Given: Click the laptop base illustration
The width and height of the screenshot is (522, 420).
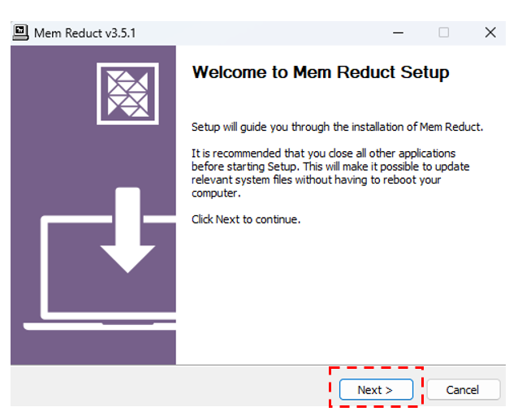Looking at the screenshot, I should (100, 326).
